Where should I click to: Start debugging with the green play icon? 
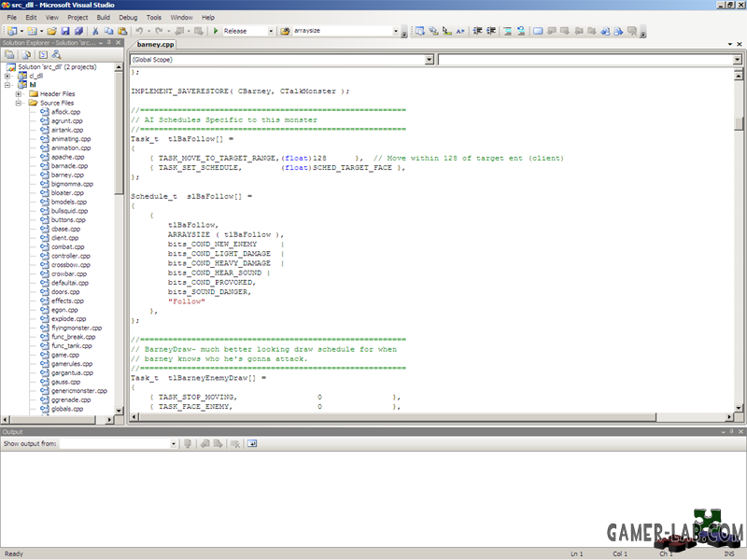click(216, 31)
